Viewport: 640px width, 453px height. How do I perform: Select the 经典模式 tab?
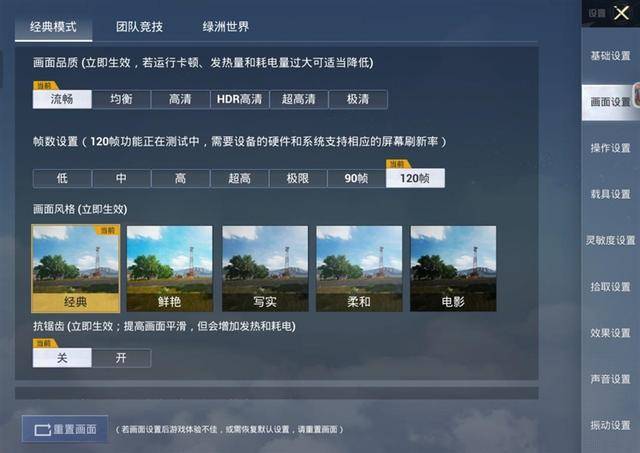(x=53, y=27)
